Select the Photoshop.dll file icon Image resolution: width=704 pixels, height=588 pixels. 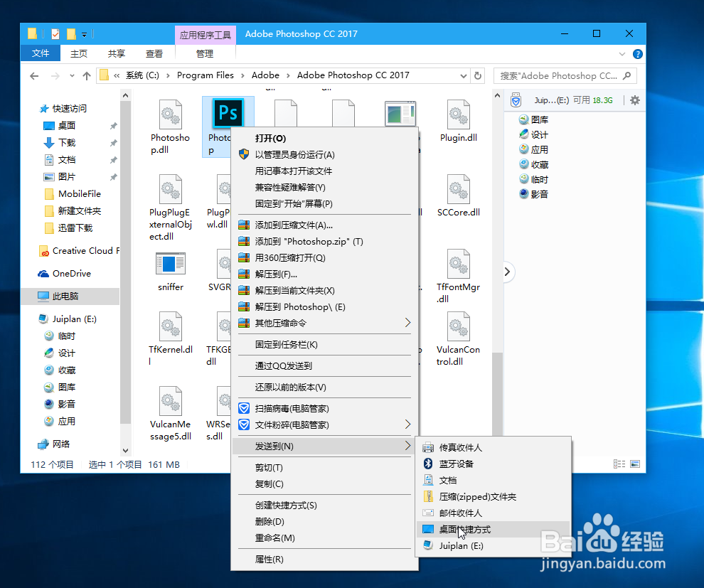coord(171,114)
